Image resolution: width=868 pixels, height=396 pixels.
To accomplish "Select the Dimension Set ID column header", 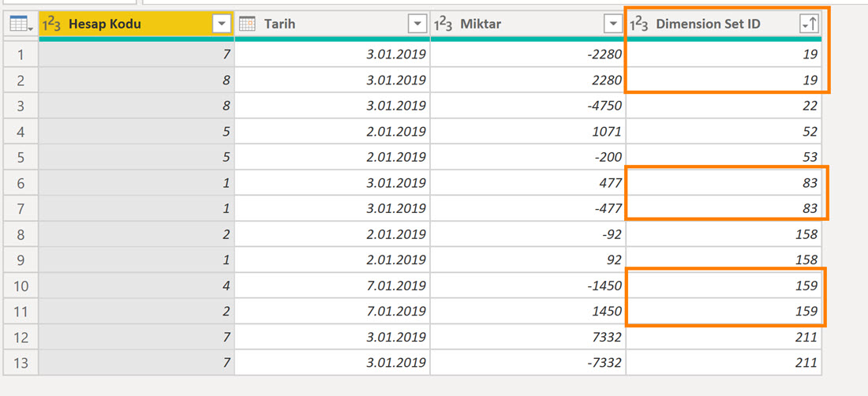I will pyautogui.click(x=724, y=24).
